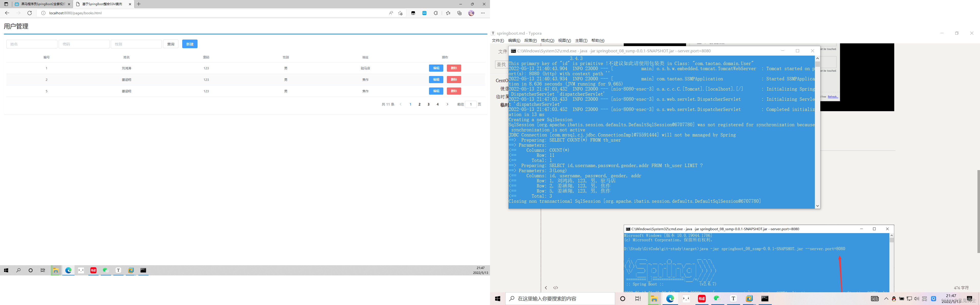
Task: Open Typora 帮助(H) menu
Action: 598,41
